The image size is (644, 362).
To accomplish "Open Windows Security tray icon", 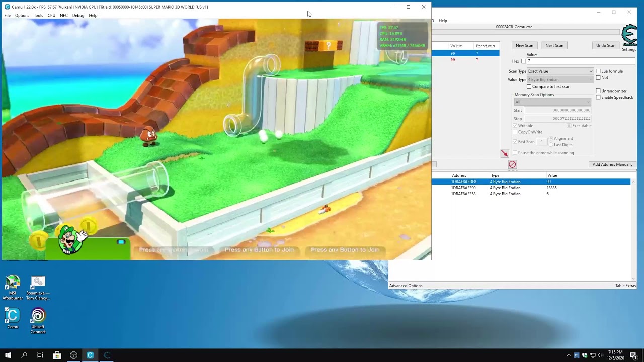I will pyautogui.click(x=584, y=355).
